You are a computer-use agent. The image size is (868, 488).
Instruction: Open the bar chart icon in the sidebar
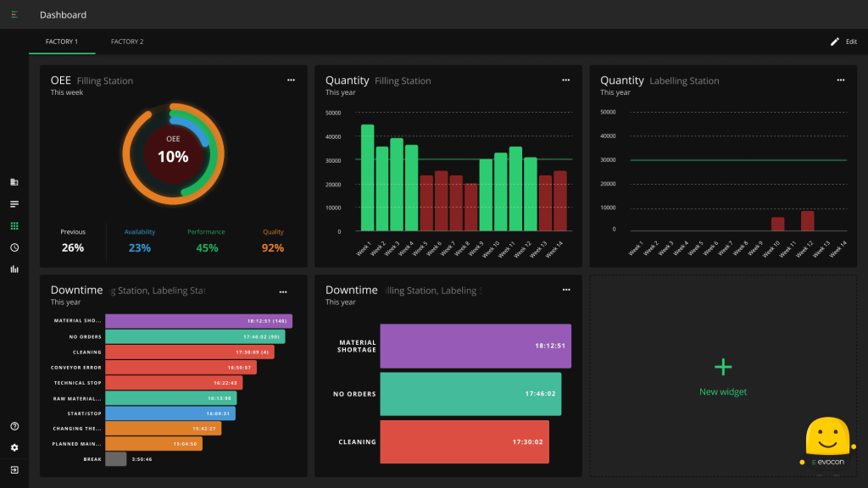coord(14,269)
